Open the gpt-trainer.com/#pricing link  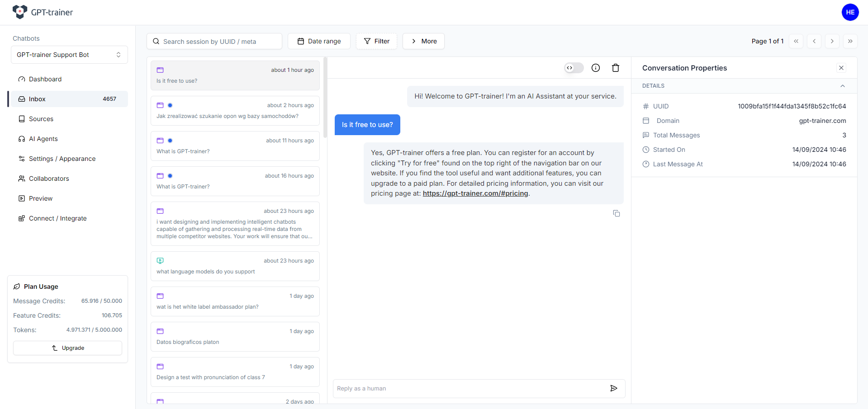pos(475,193)
